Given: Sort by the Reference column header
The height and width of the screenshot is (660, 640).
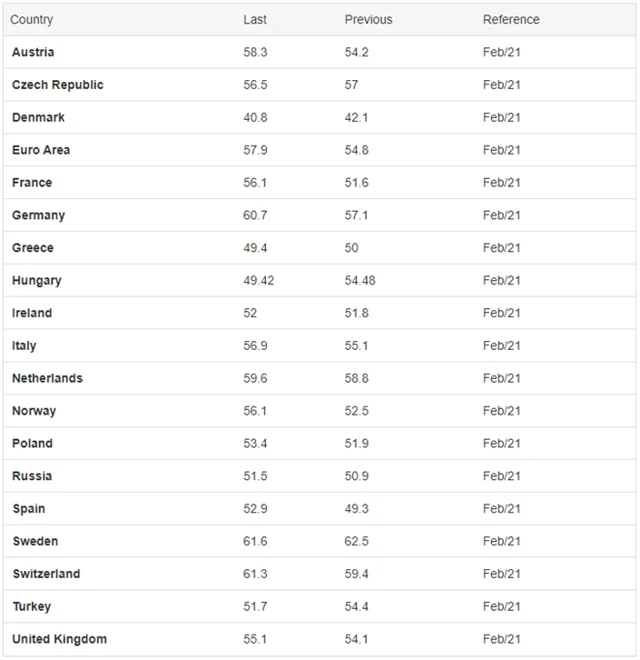Looking at the screenshot, I should point(510,19).
